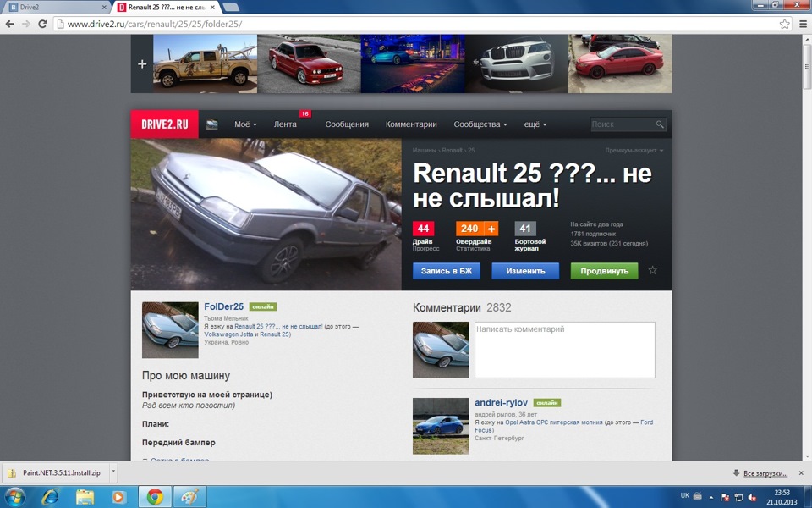
Task: Open the Windows Start menu
Action: tap(14, 497)
